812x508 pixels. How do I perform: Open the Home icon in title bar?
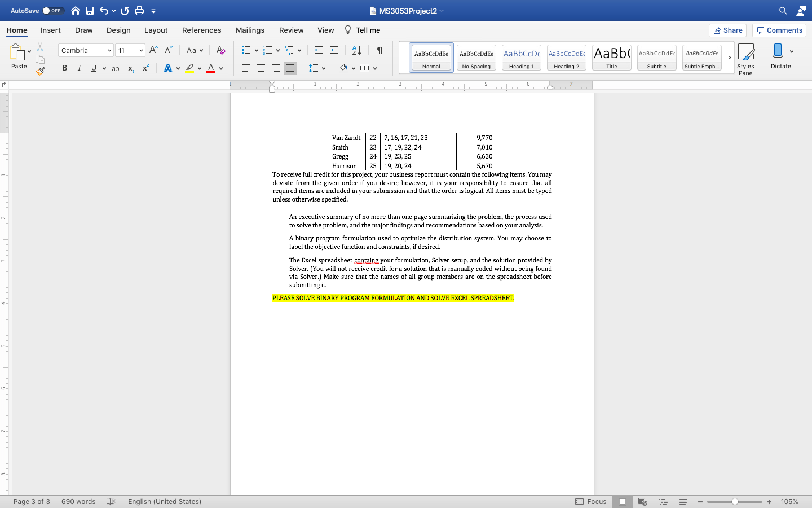pos(76,11)
